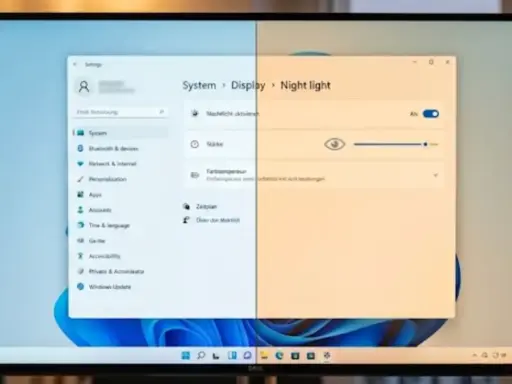
Task: Open Accounts settings
Action: click(100, 210)
